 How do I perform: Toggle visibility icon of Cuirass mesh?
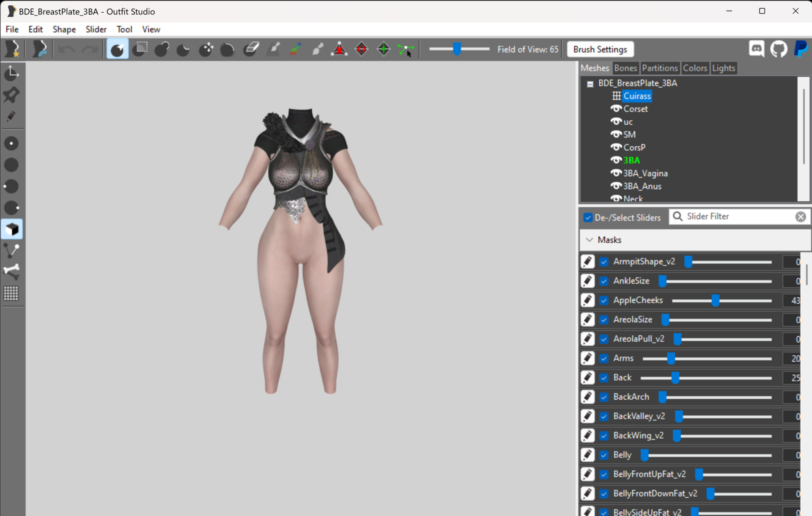click(617, 96)
